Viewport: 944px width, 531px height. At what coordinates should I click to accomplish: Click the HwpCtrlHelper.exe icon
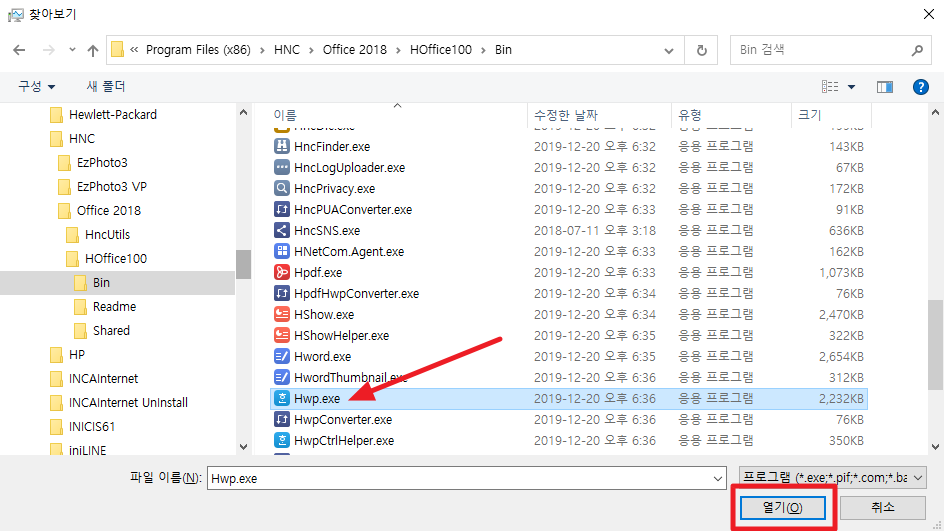coord(281,441)
